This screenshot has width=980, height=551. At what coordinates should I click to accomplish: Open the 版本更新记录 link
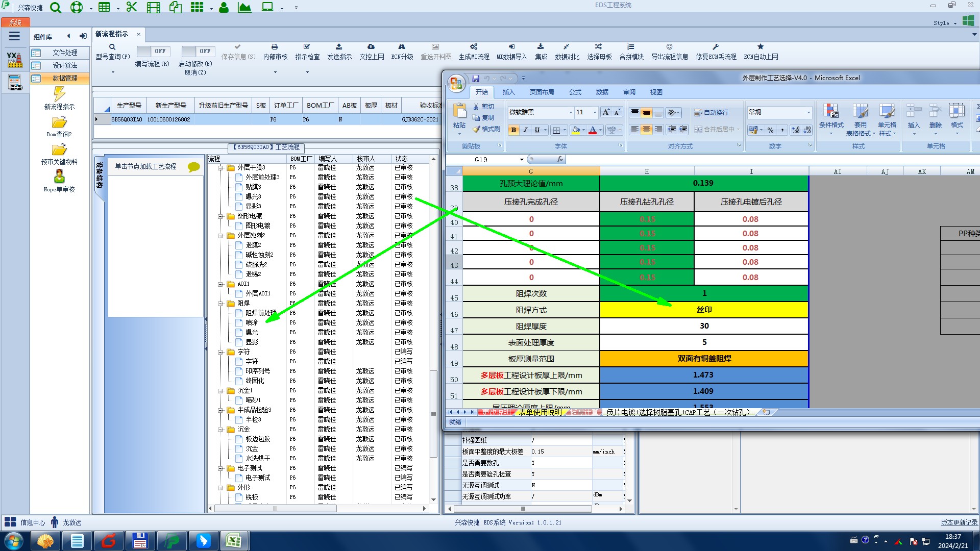point(959,522)
